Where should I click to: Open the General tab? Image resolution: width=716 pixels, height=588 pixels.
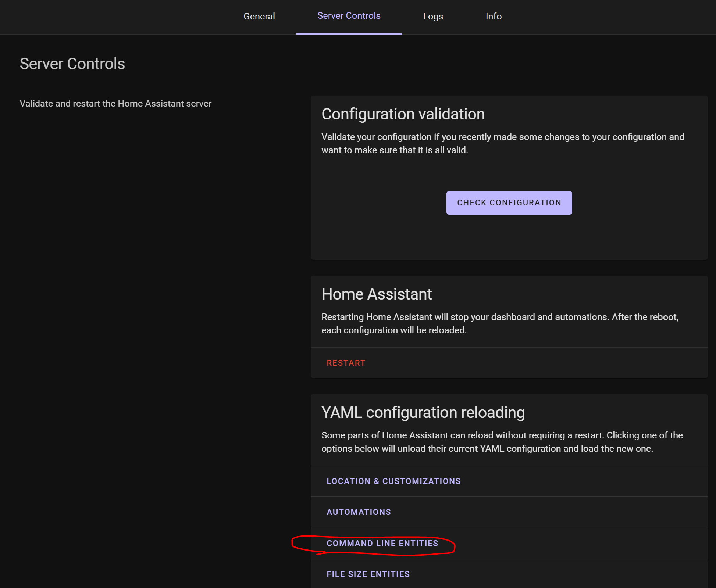259,17
